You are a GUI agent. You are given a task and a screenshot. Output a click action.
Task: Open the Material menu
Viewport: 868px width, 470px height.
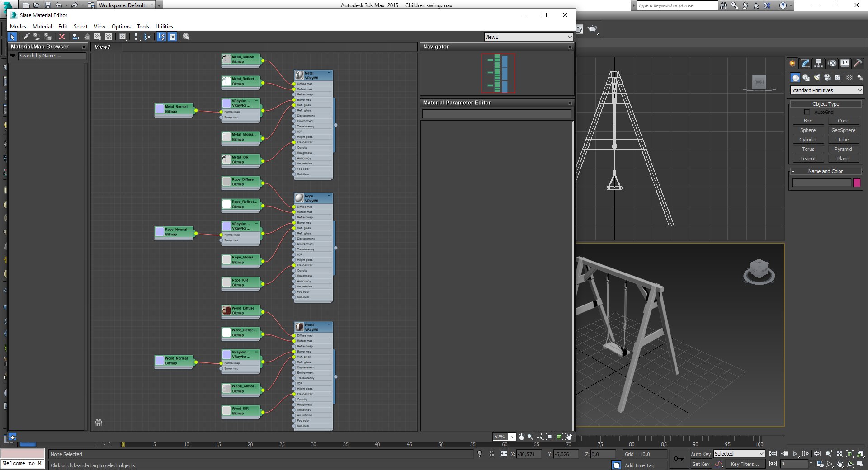click(42, 26)
